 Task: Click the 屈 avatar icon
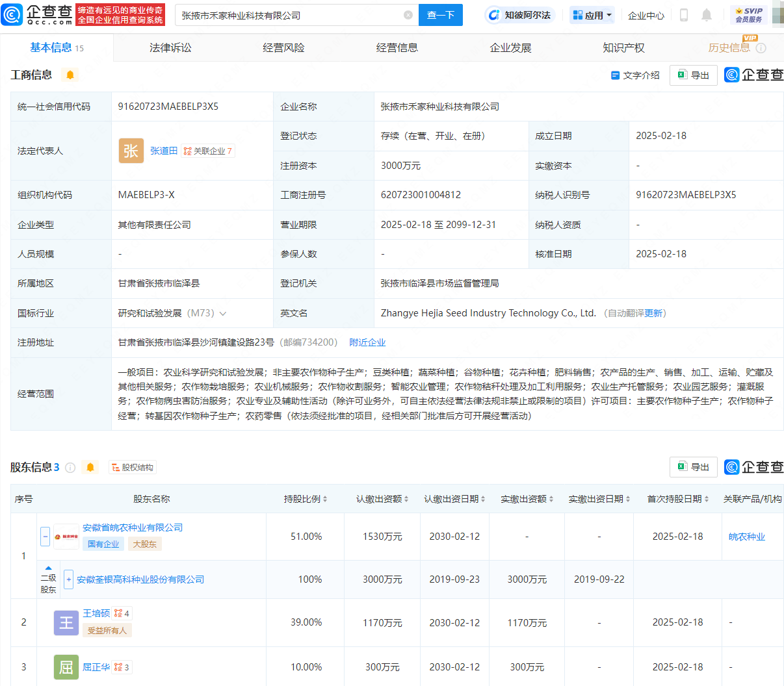pos(66,667)
